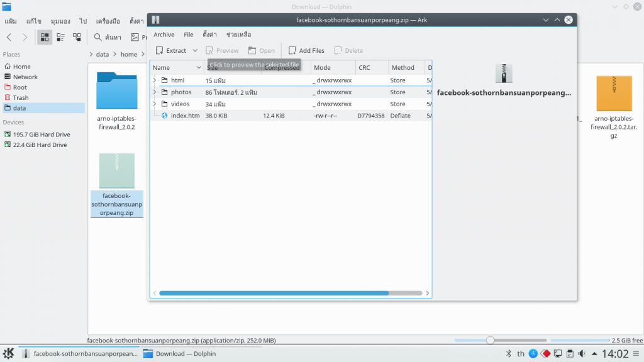644x362 pixels.
Task: Click the clipboard tray icon
Action: click(x=570, y=353)
